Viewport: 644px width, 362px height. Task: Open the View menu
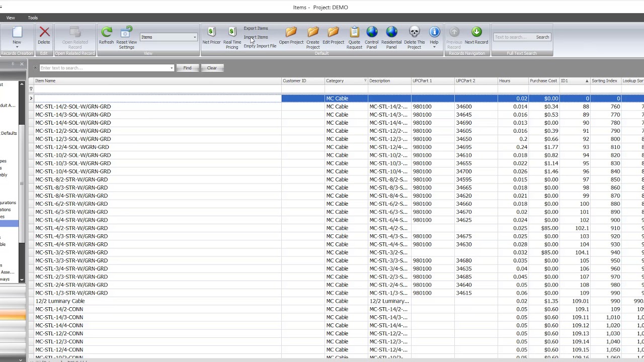click(x=11, y=18)
